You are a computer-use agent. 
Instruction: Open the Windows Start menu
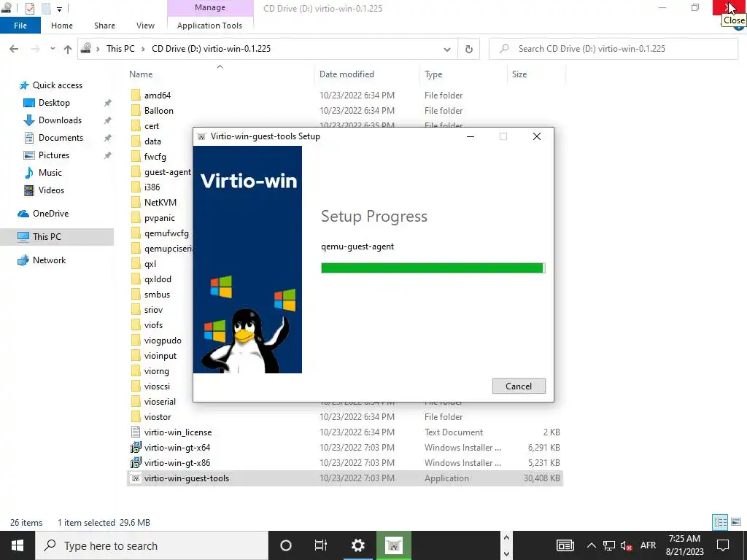18,545
